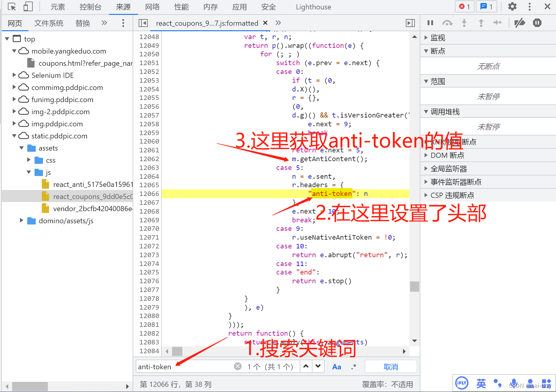Clear the anti-token search field
The image size is (556, 392).
[238, 367]
